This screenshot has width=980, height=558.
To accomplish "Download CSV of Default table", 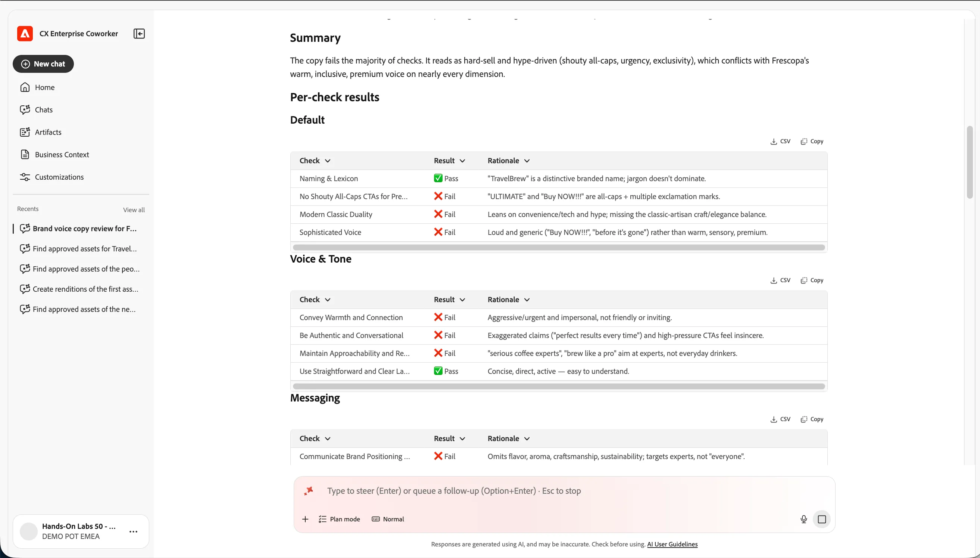I will pyautogui.click(x=780, y=142).
